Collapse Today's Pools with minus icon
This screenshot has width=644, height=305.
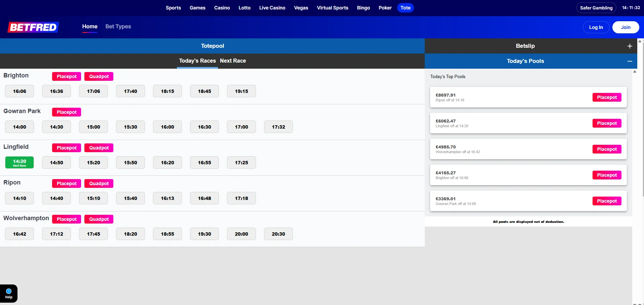coord(630,61)
